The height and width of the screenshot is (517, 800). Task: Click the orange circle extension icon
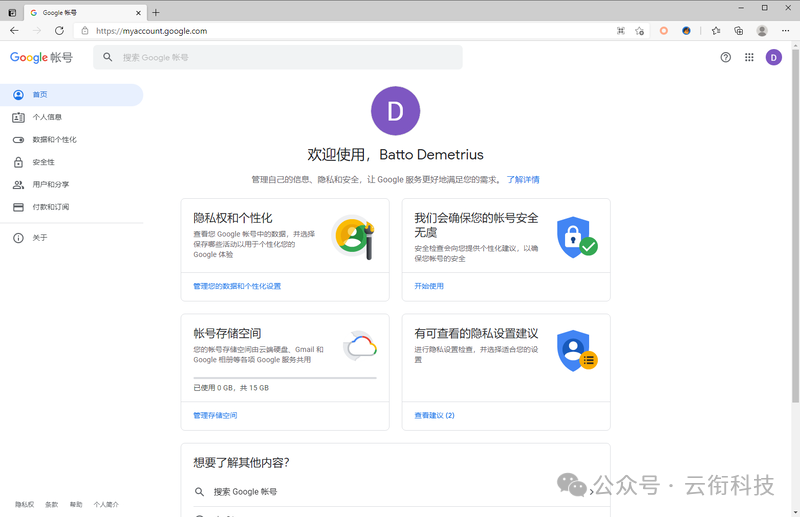(664, 31)
